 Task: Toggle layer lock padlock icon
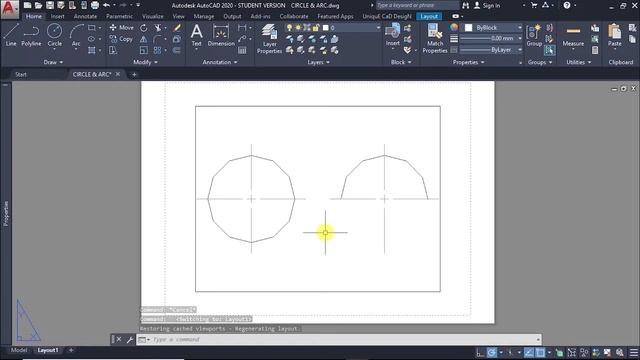(316, 28)
